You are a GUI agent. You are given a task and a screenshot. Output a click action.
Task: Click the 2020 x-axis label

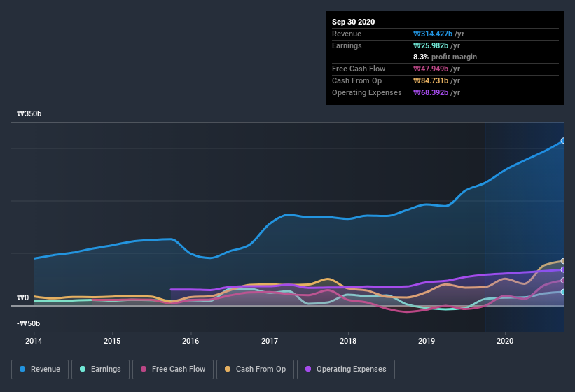point(505,341)
